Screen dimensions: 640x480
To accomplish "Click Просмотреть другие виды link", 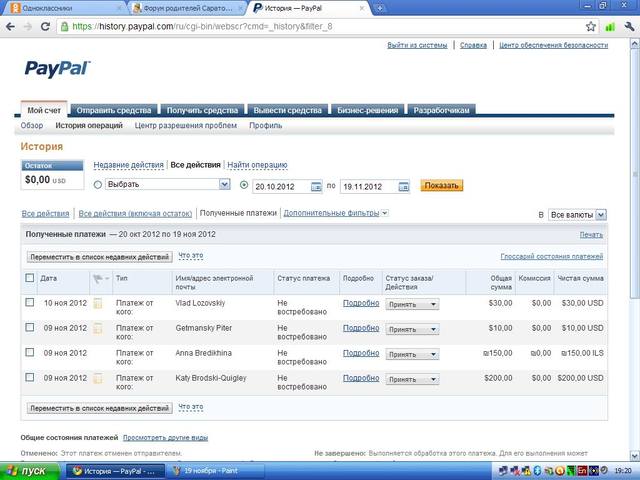I will 165,438.
